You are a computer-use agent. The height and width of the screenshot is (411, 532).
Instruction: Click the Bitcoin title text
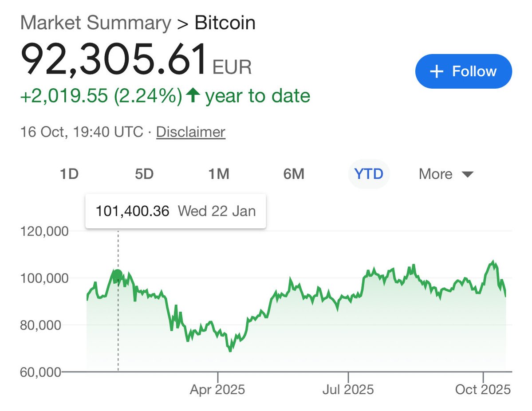coord(225,23)
